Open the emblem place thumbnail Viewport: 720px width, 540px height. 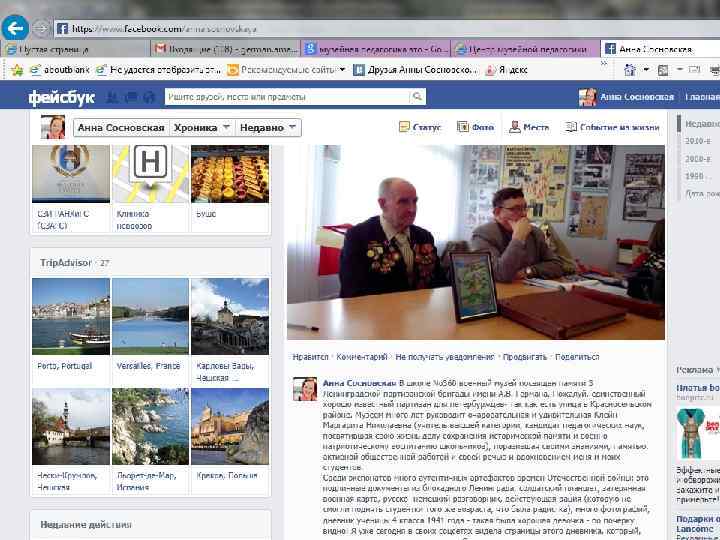point(71,174)
